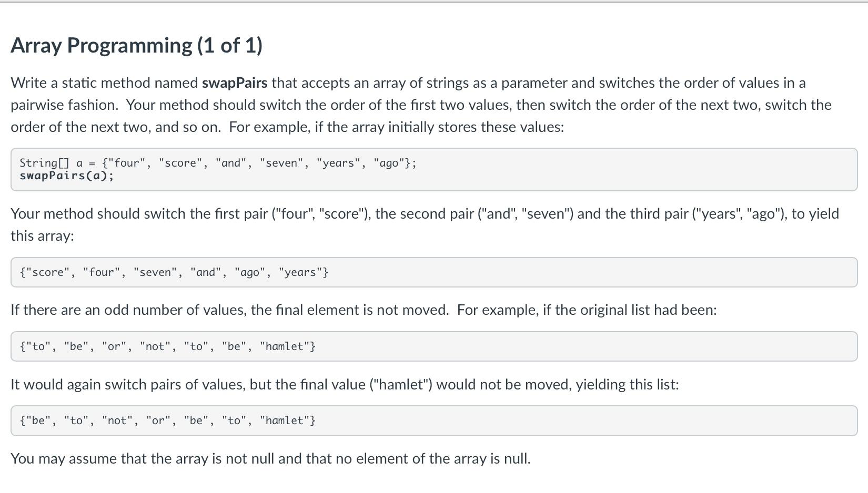Click the sentence "It would again switch pairs"
The image size is (868, 493).
345,385
